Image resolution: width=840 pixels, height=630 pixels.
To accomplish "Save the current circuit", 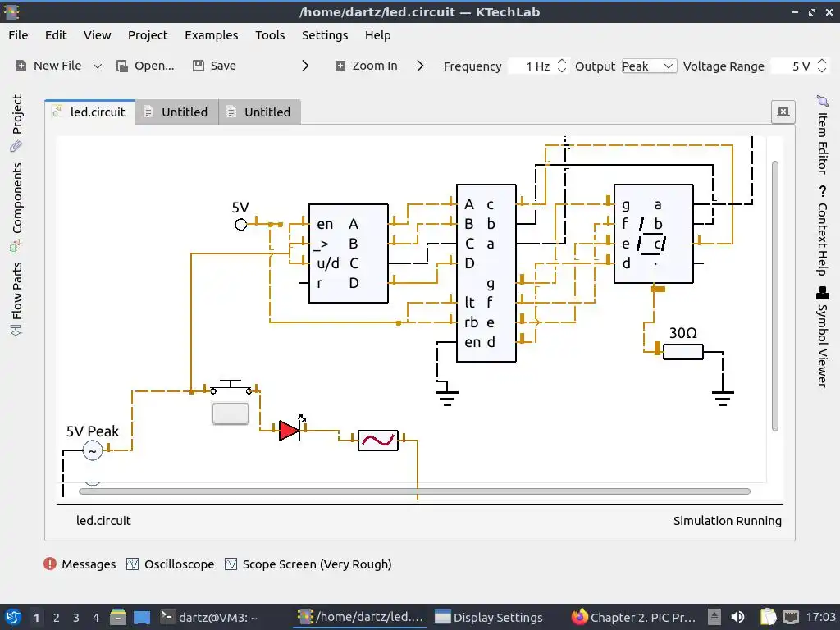I will click(214, 66).
